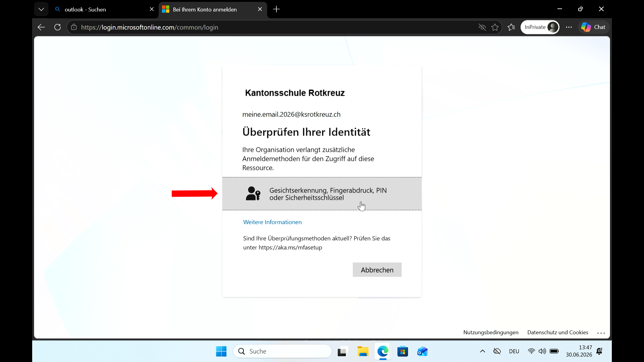The width and height of the screenshot is (644, 362).
Task: Add this page to favorites star
Action: coord(495,27)
